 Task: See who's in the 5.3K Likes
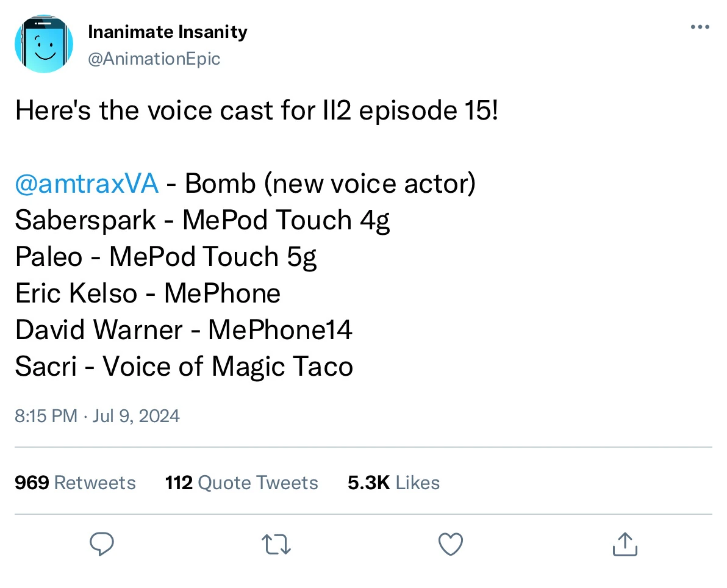coord(393,482)
